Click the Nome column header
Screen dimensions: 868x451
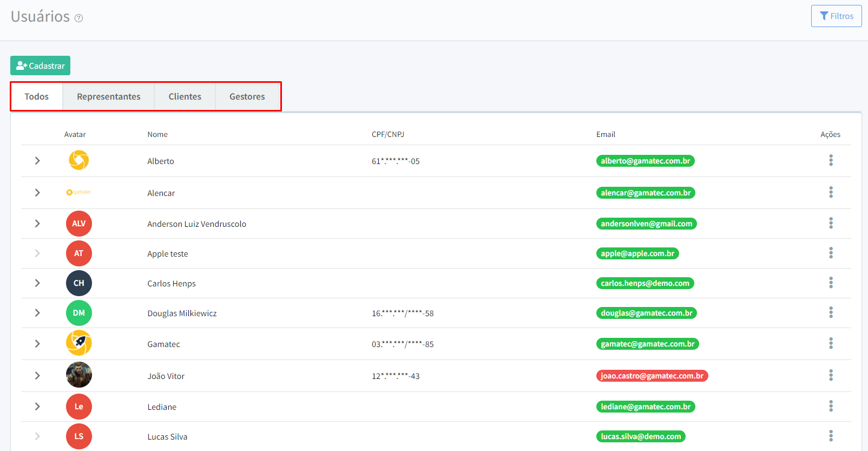click(157, 134)
